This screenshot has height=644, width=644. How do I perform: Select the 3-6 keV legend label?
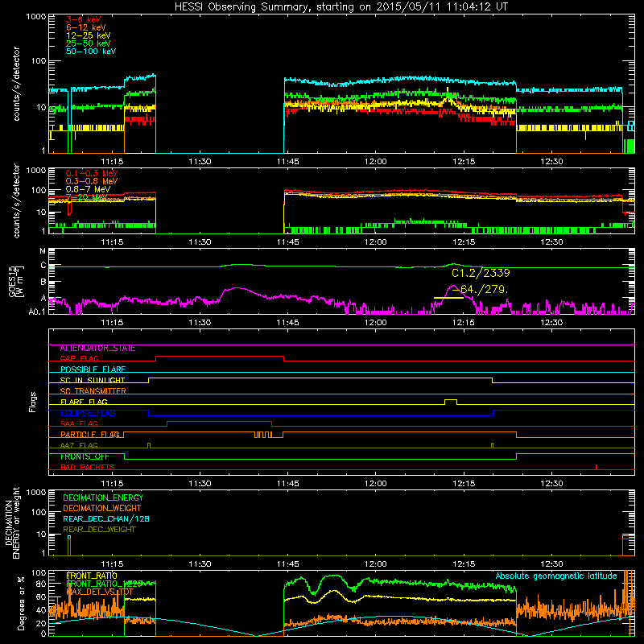click(x=84, y=19)
